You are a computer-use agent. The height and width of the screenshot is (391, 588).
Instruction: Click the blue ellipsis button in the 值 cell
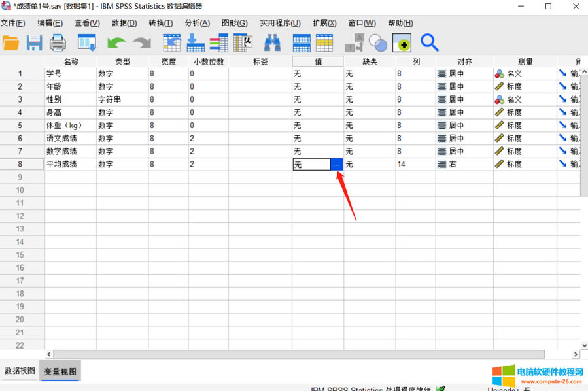coord(337,165)
